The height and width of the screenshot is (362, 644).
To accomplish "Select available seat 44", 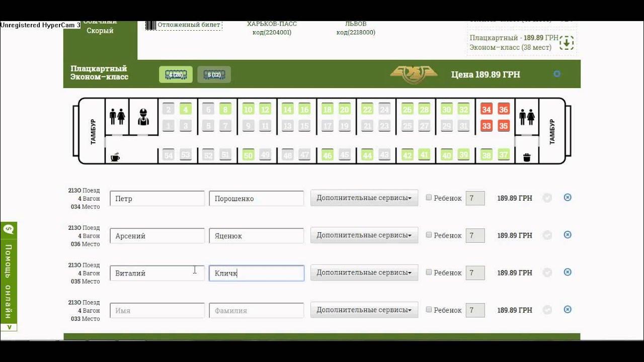I will pos(367,155).
